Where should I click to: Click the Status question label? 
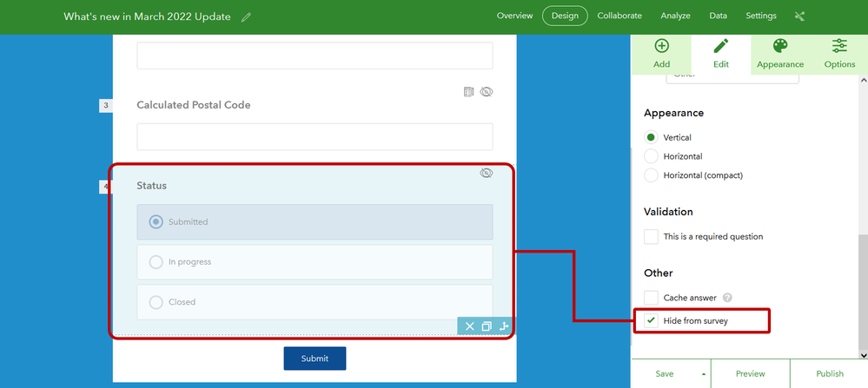tap(152, 186)
